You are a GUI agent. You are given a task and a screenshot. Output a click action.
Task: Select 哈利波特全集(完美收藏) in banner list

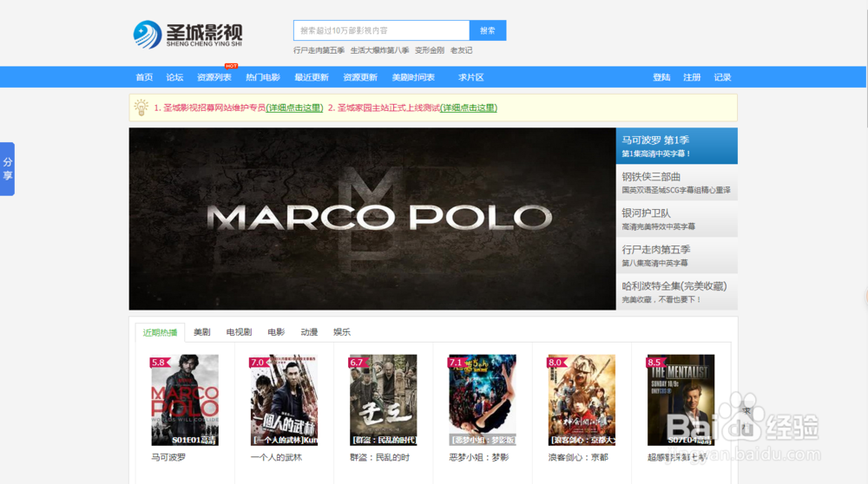click(677, 292)
